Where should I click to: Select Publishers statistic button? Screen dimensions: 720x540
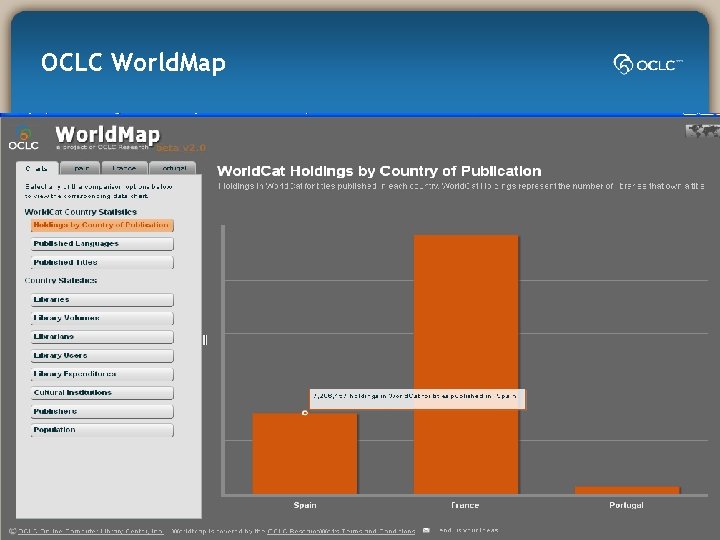102,412
